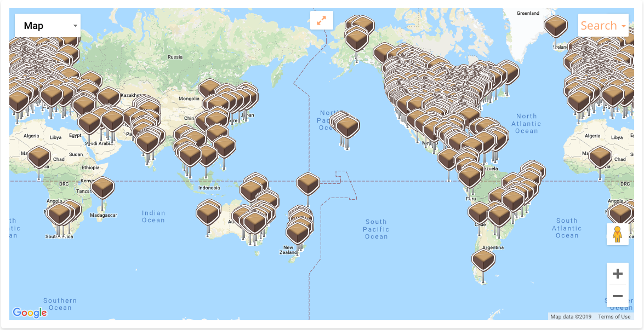Viewport: 644px width, 330px height.
Task: Select the box marker over Madagascar
Action: click(102, 188)
